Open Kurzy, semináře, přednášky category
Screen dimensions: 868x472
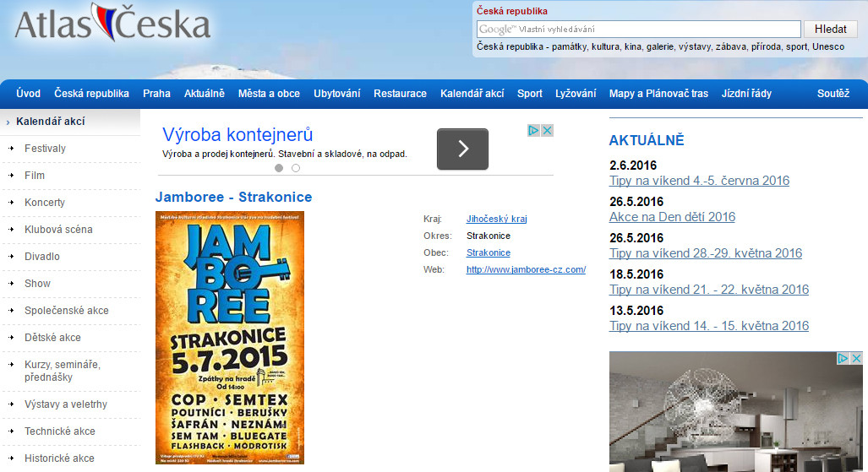pyautogui.click(x=62, y=371)
